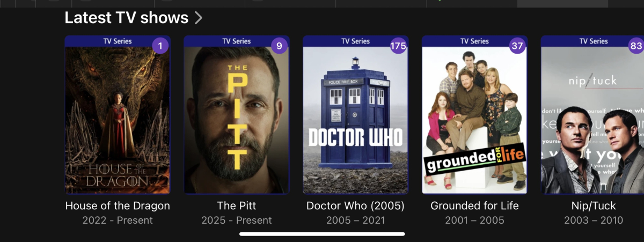Select Grounded for Life title text
This screenshot has height=242, width=644.
coord(475,206)
